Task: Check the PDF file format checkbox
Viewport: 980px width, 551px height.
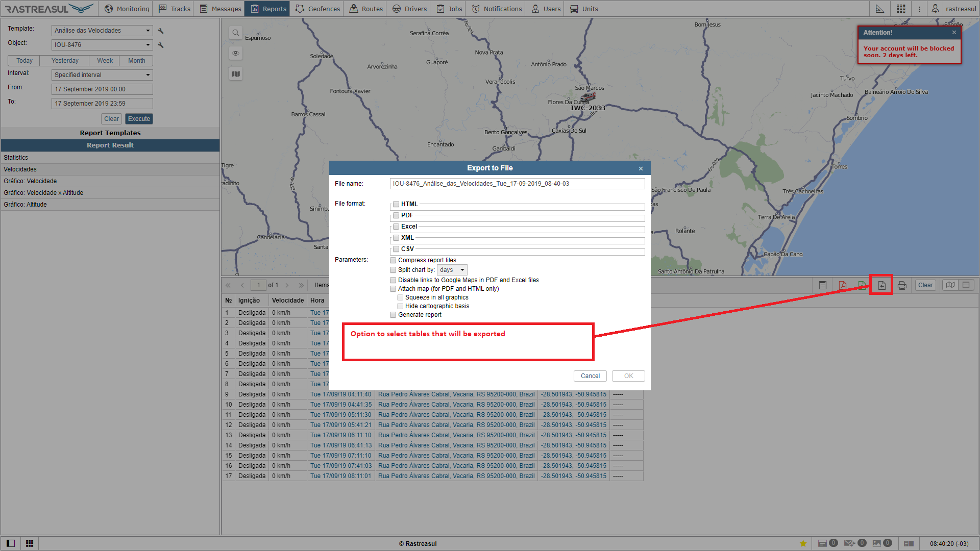Action: [x=396, y=215]
